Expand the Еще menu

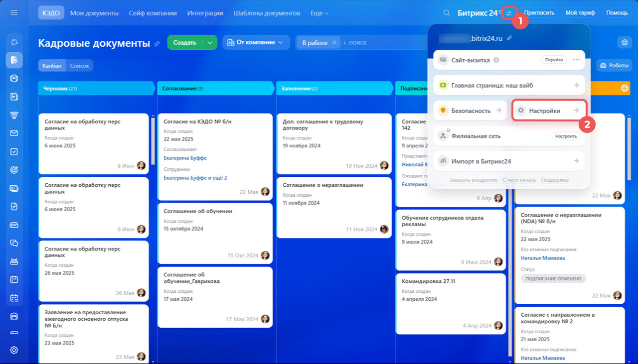click(319, 13)
